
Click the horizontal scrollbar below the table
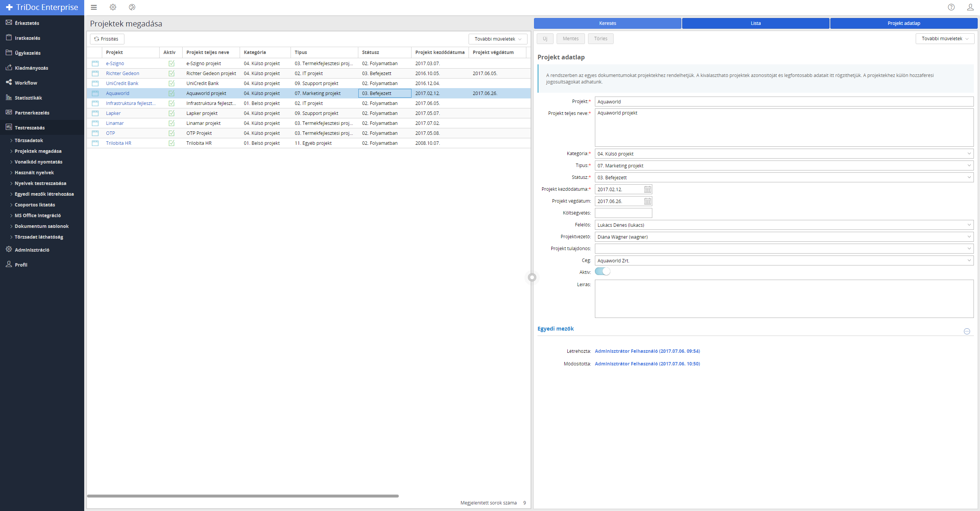(243, 496)
